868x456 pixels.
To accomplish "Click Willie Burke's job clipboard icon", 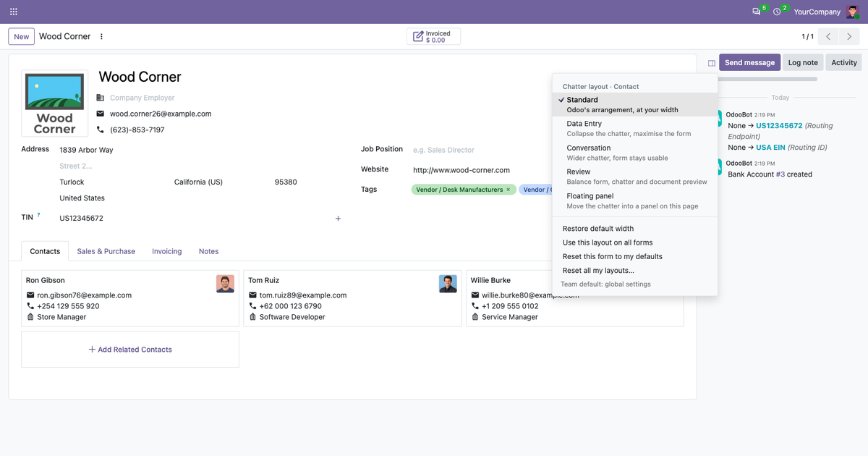I will 475,317.
